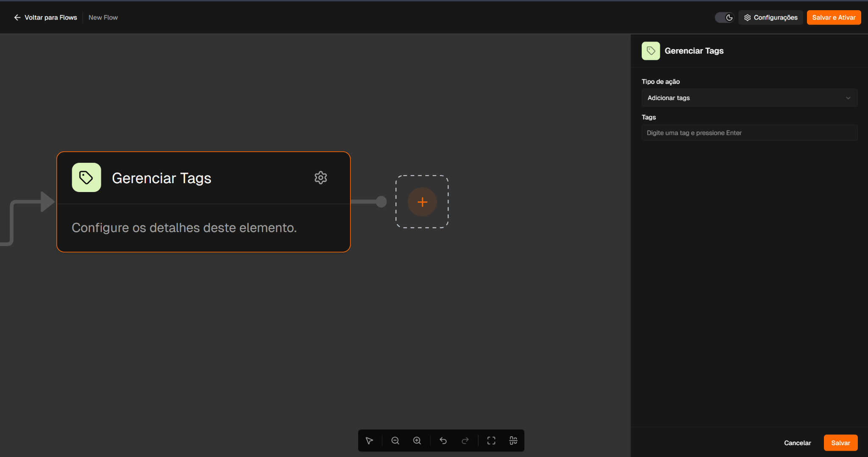Go back via Voltar para Flows link
The height and width of the screenshot is (457, 868).
pos(45,17)
